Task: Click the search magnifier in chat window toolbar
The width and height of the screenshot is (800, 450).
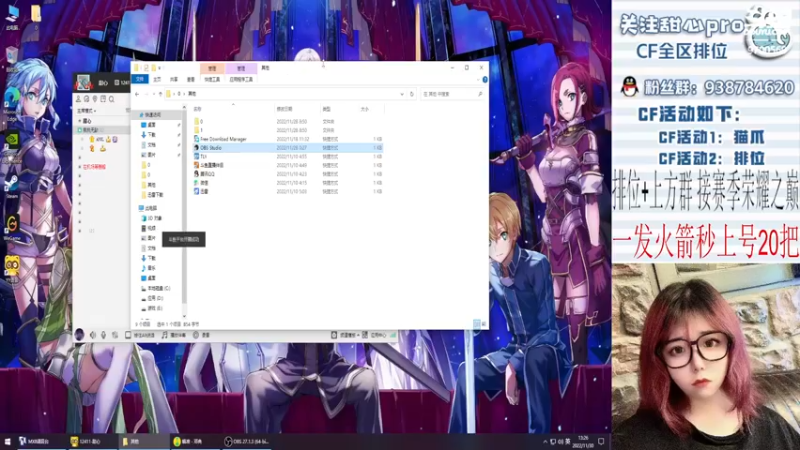Action: 112,99
